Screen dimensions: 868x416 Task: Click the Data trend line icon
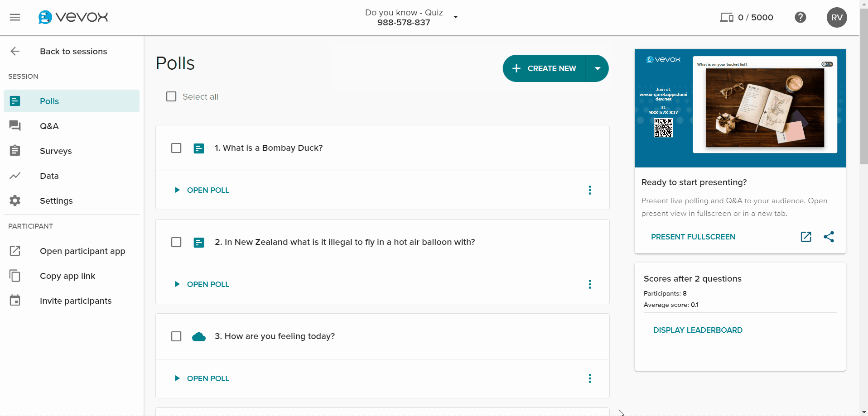pyautogui.click(x=15, y=176)
